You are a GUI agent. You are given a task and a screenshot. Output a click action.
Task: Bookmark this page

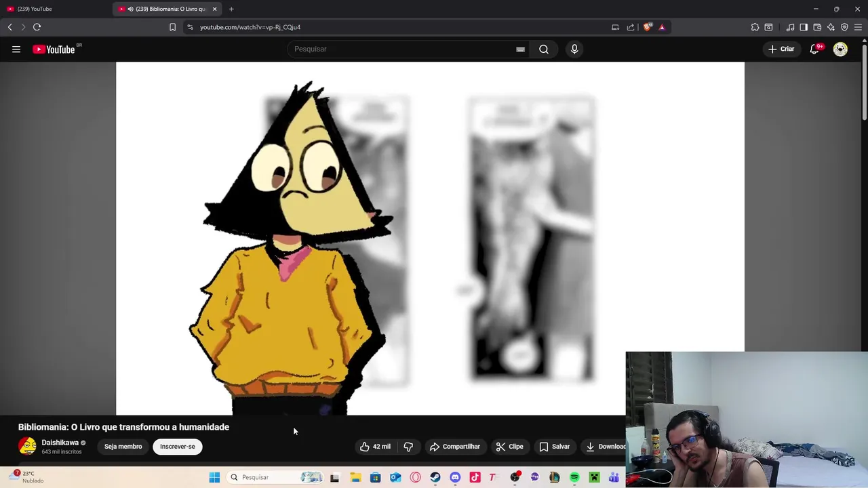(x=172, y=27)
